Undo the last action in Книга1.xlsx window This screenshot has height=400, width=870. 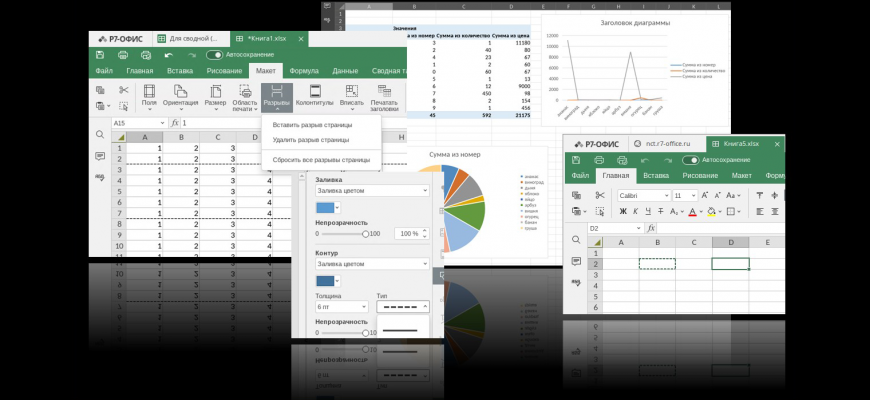[169, 55]
